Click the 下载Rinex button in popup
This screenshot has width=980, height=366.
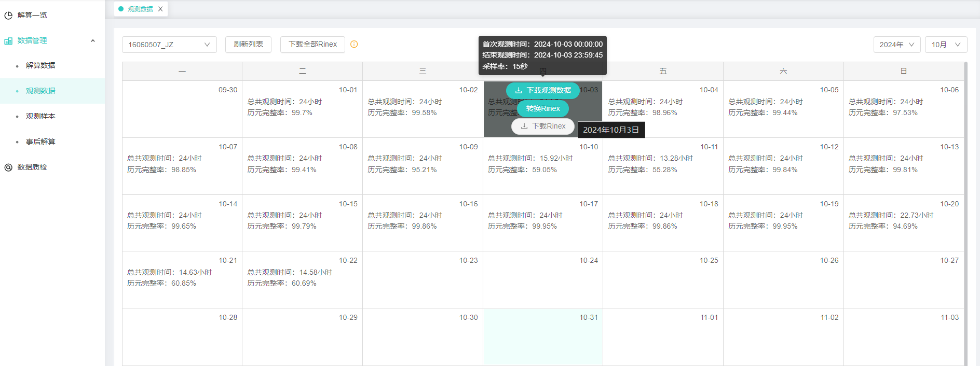pyautogui.click(x=542, y=126)
